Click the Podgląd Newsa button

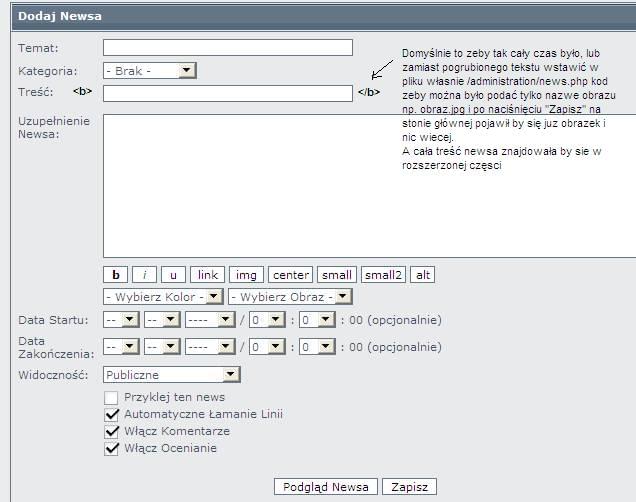point(326,487)
